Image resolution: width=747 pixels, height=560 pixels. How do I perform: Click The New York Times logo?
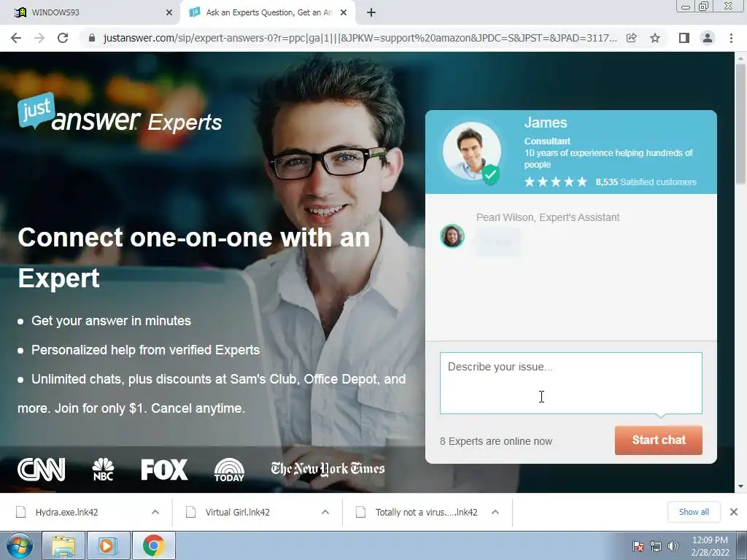click(328, 469)
